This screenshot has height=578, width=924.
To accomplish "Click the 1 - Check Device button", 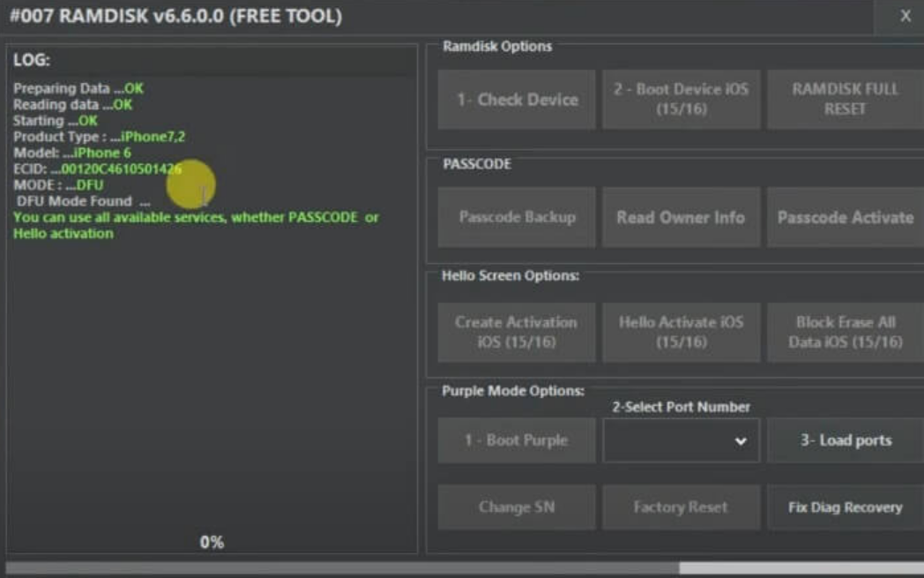I will pos(515,97).
